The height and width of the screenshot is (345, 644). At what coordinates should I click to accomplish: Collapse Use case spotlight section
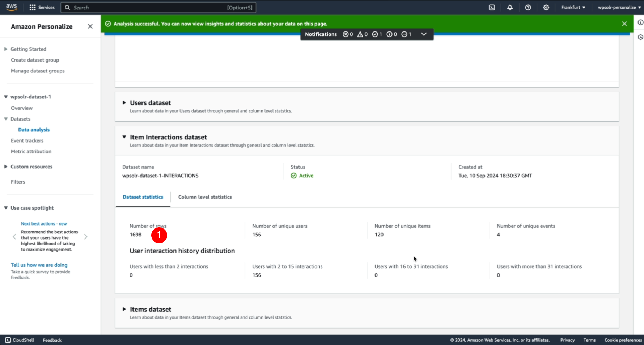tap(6, 208)
